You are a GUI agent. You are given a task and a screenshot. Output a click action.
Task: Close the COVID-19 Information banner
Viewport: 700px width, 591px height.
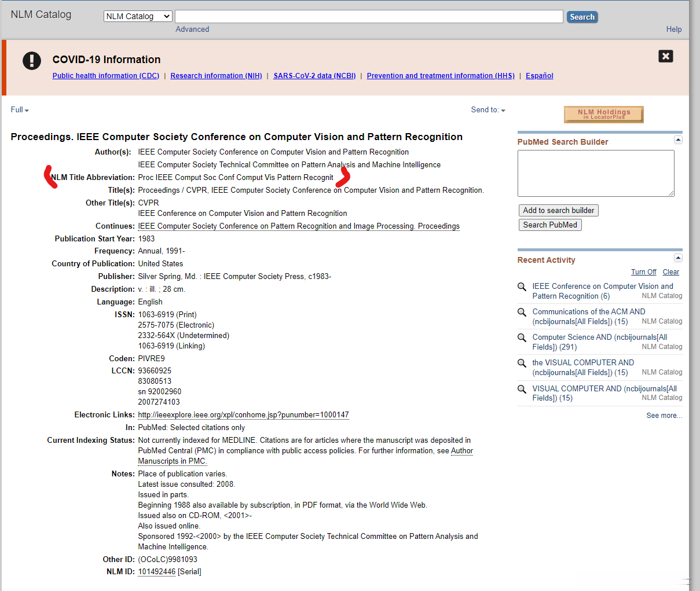666,56
